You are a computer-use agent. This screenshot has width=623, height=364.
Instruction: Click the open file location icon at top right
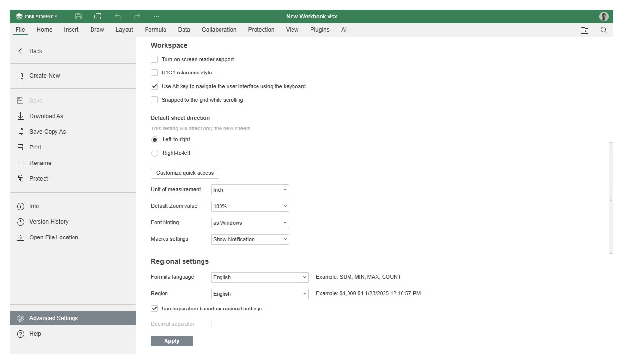tap(585, 30)
